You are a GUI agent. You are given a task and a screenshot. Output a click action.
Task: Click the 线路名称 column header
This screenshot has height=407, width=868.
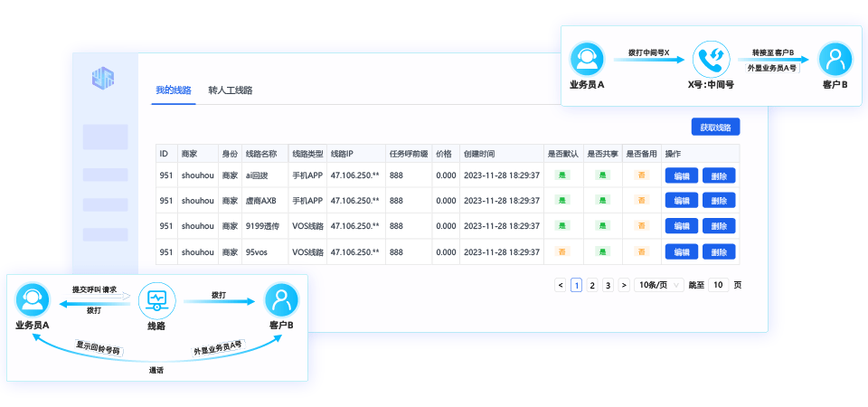tap(265, 154)
